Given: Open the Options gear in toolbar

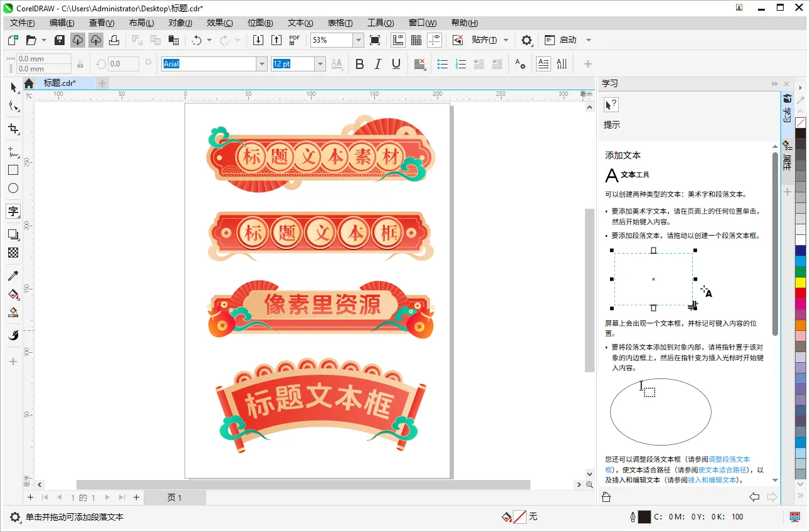Looking at the screenshot, I should pos(527,40).
